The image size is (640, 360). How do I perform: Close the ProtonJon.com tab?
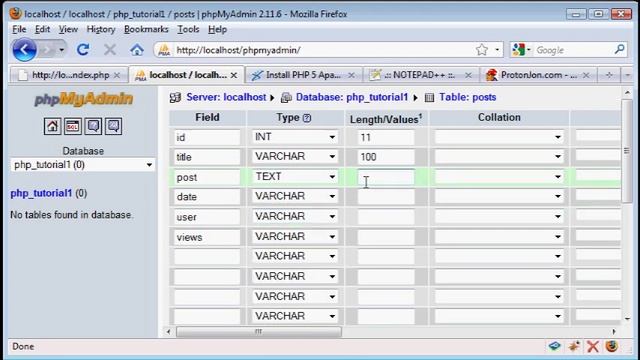(586, 76)
